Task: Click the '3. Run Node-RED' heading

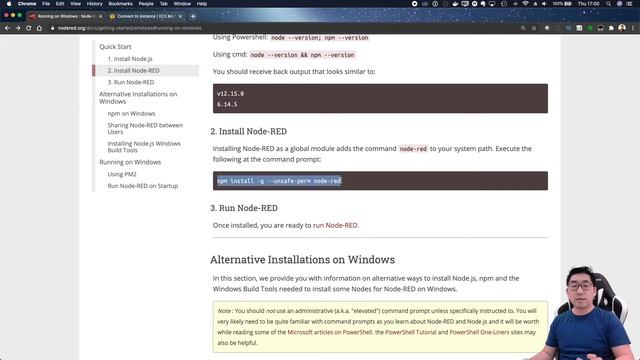Action: point(244,208)
